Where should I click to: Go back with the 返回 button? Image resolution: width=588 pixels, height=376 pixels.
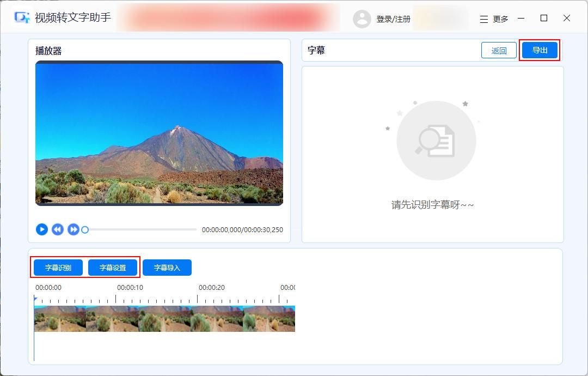coord(499,50)
